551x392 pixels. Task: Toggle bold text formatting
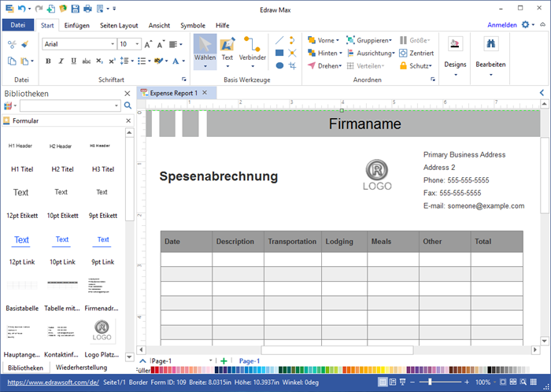click(48, 61)
